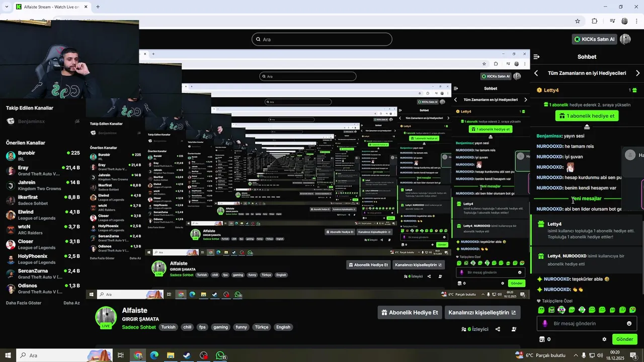Viewport: 644px width, 362px height.
Task: Click the main 6 İzleyici viewer count
Action: point(475,329)
